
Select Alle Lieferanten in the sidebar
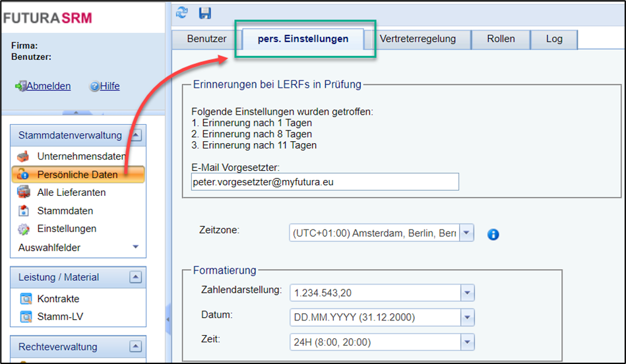pyautogui.click(x=71, y=193)
